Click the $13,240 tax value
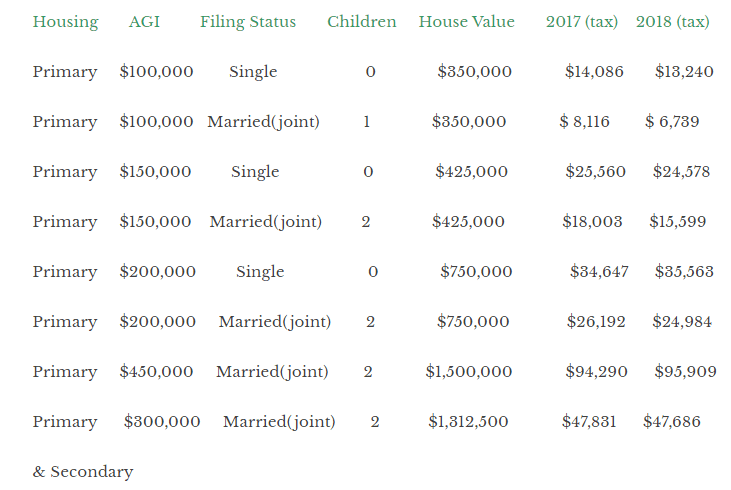 click(684, 72)
